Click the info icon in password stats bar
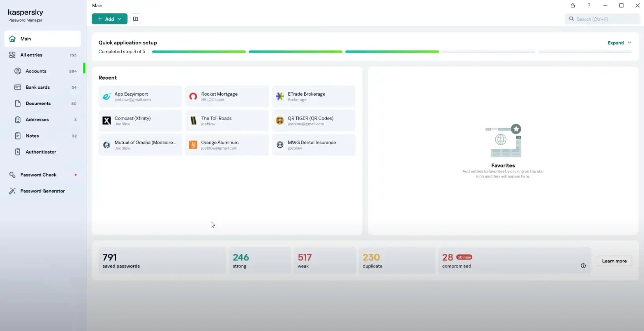 point(583,266)
